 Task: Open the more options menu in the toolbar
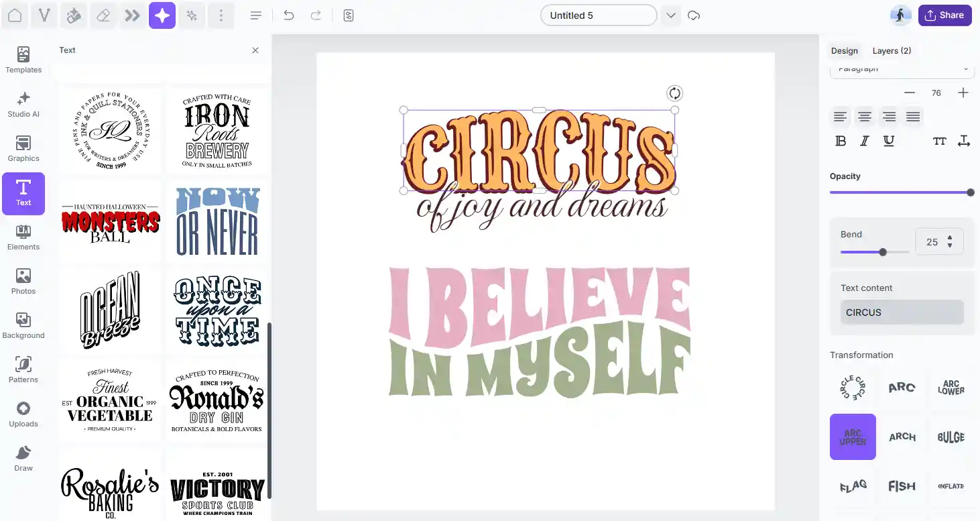[x=221, y=15]
